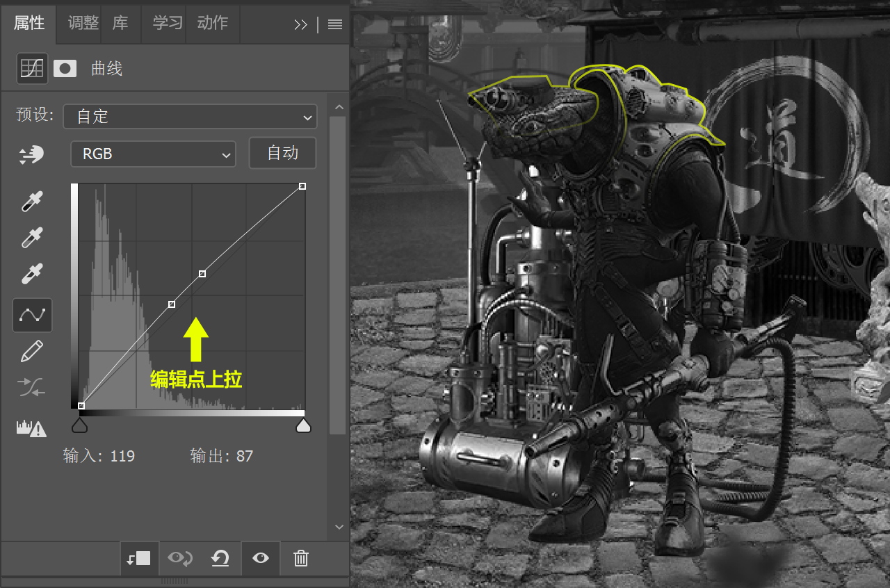Toggle clip adjustment to layer below
The width and height of the screenshot is (890, 588).
tap(139, 558)
